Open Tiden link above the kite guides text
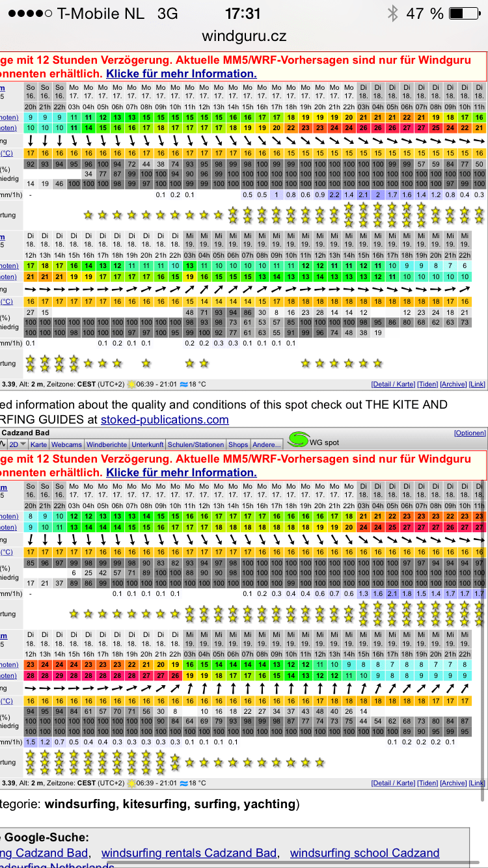Image resolution: width=488 pixels, height=868 pixels. click(x=427, y=385)
